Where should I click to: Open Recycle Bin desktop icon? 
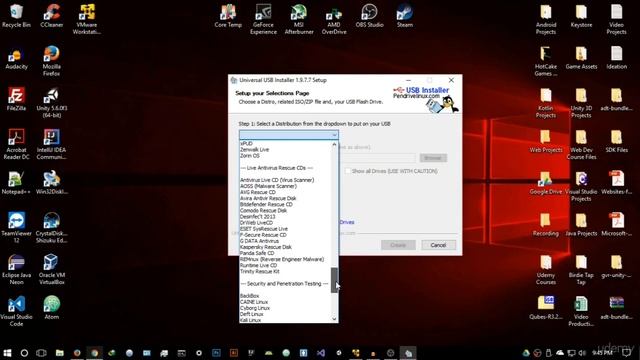click(16, 16)
